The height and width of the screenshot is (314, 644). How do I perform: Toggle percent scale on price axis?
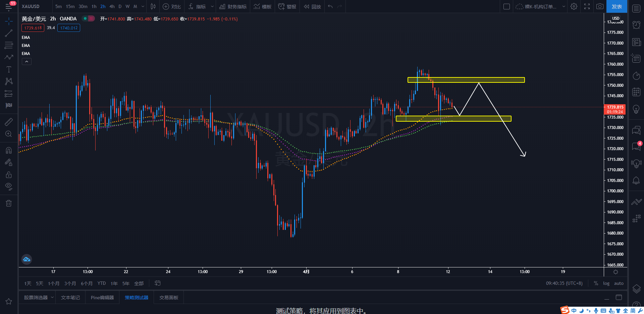pyautogui.click(x=596, y=284)
